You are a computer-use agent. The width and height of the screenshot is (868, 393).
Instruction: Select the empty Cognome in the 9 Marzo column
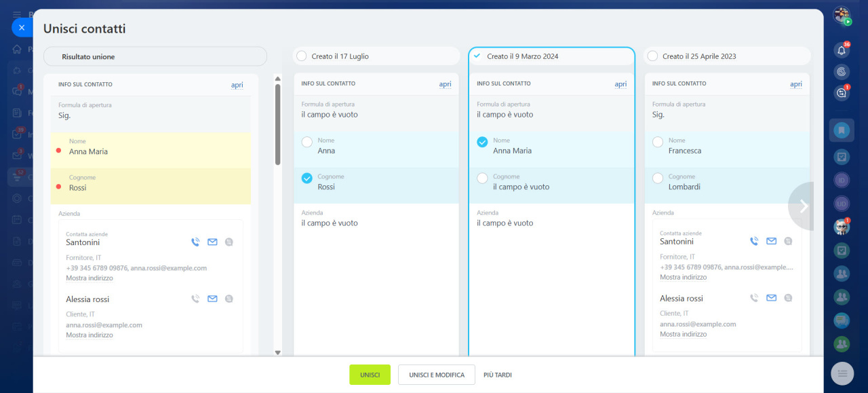point(482,178)
